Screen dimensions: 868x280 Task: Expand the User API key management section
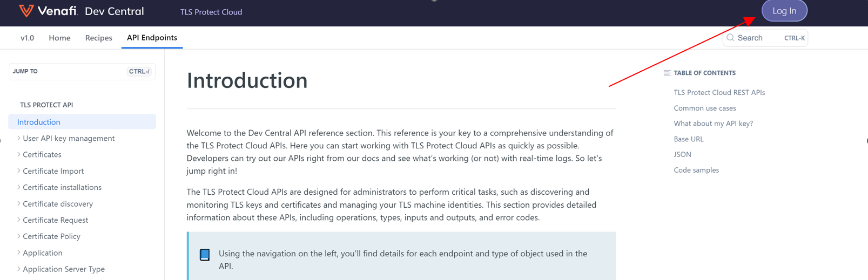[x=18, y=138]
